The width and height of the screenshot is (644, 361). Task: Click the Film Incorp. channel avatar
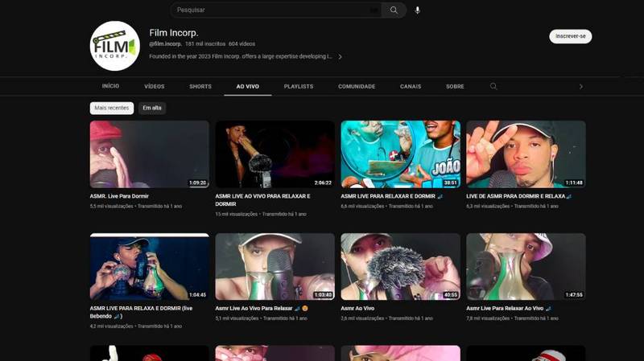click(114, 46)
